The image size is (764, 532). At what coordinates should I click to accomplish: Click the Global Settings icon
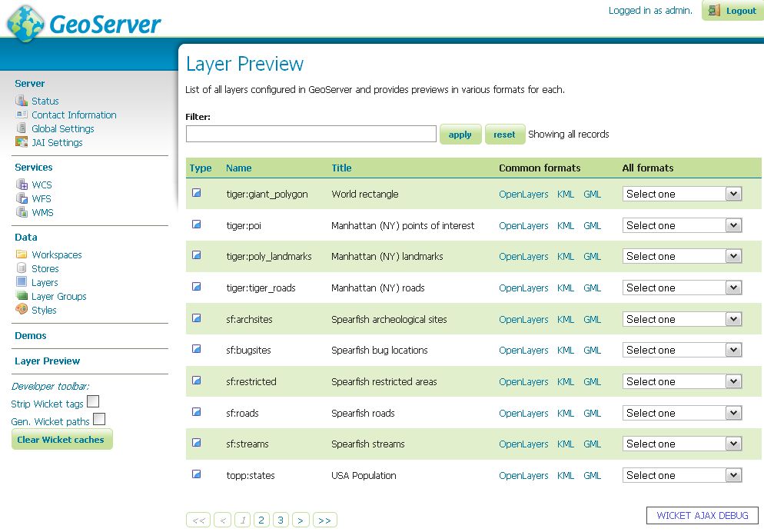pyautogui.click(x=22, y=128)
